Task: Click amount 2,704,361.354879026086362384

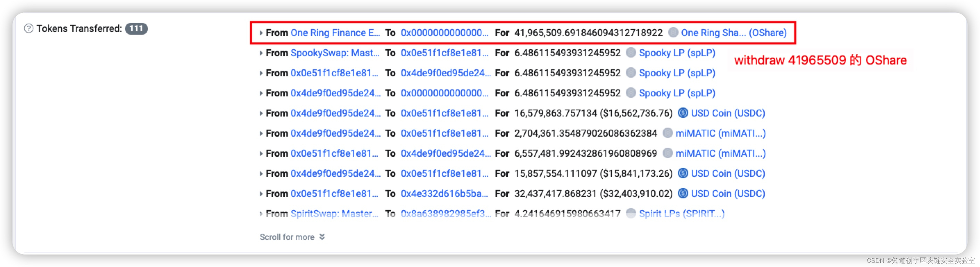Action: click(585, 133)
